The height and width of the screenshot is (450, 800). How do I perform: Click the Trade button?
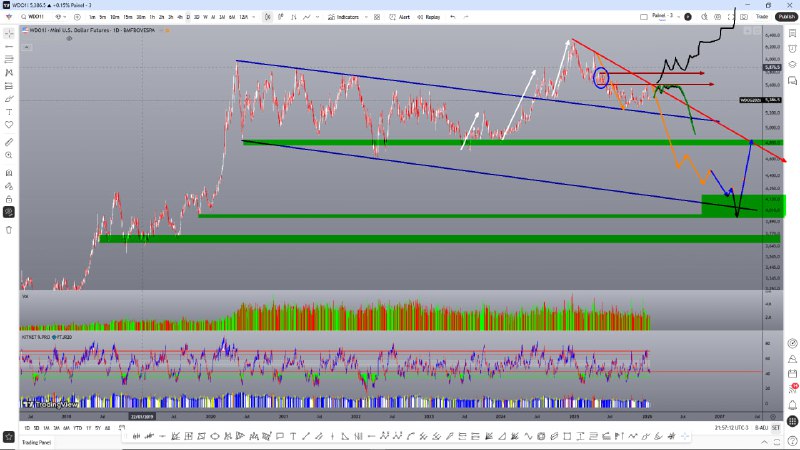tap(760, 17)
